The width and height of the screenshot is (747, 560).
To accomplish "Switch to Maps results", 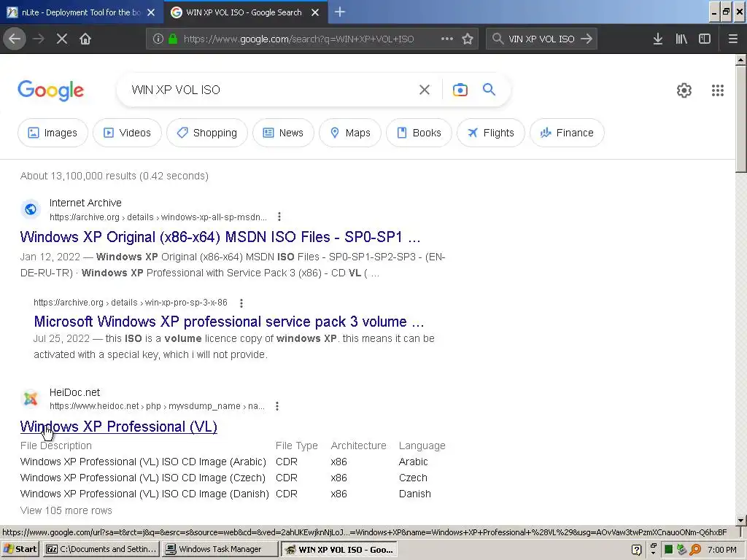I will point(350,133).
